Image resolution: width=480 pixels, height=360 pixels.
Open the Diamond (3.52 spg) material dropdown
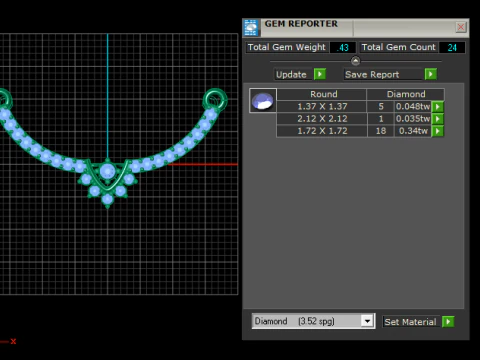click(x=313, y=321)
